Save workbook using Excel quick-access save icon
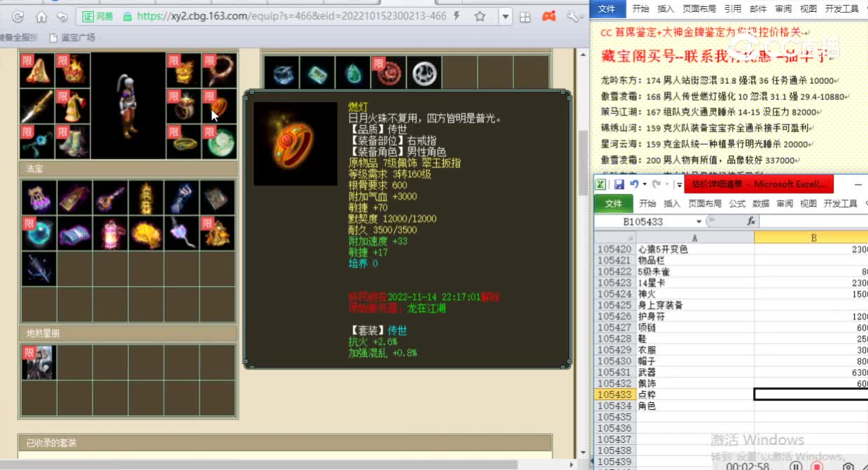Screen dimensions: 868x470 [619, 185]
